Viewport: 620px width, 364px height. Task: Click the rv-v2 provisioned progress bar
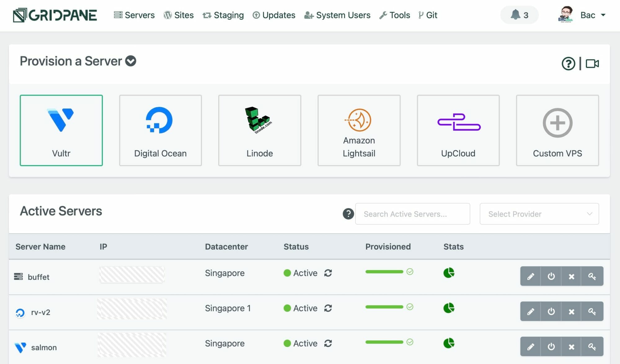(384, 307)
